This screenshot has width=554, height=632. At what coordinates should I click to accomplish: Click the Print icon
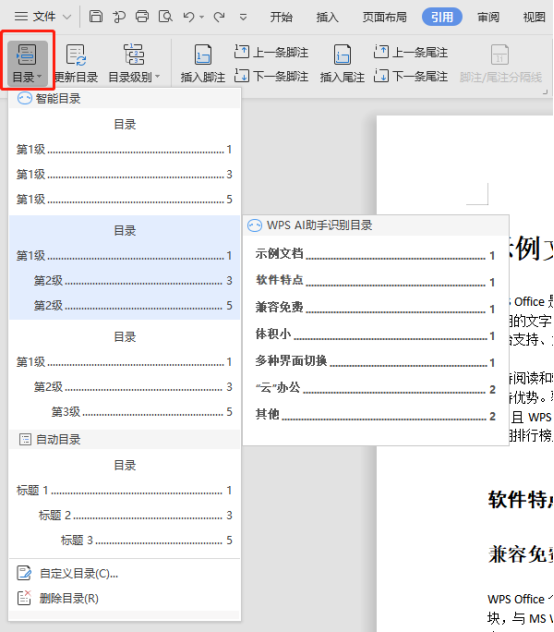[142, 17]
